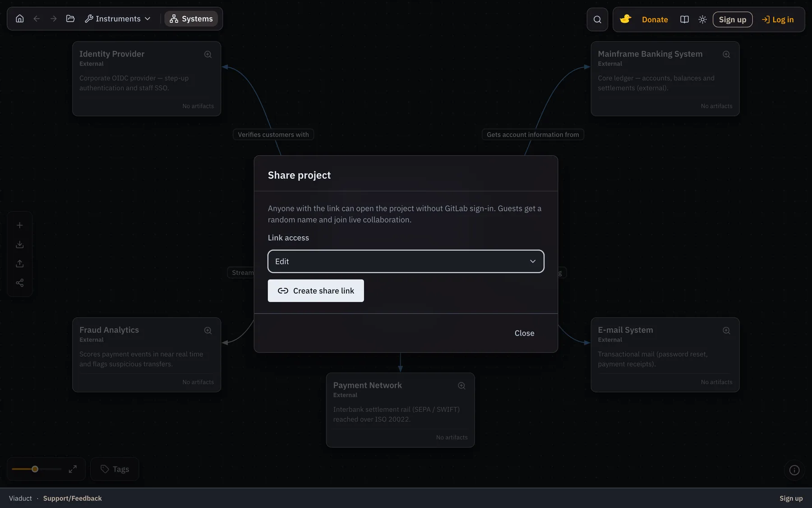Follow the Donate link
Image resolution: width=812 pixels, height=508 pixels.
tap(655, 19)
